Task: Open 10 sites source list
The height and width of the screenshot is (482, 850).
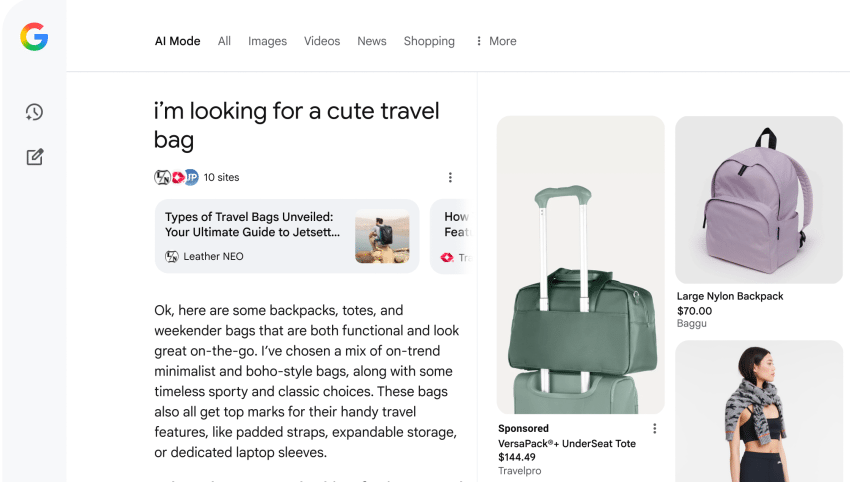Action: [x=221, y=177]
